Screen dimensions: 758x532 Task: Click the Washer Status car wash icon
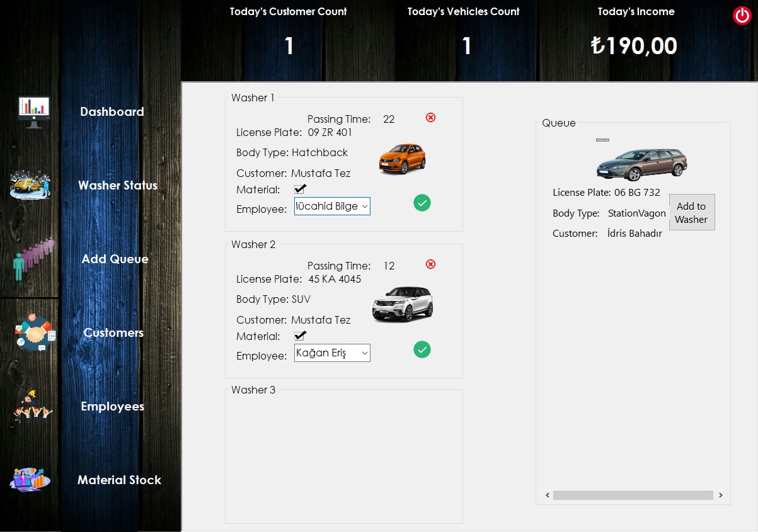[x=30, y=184]
